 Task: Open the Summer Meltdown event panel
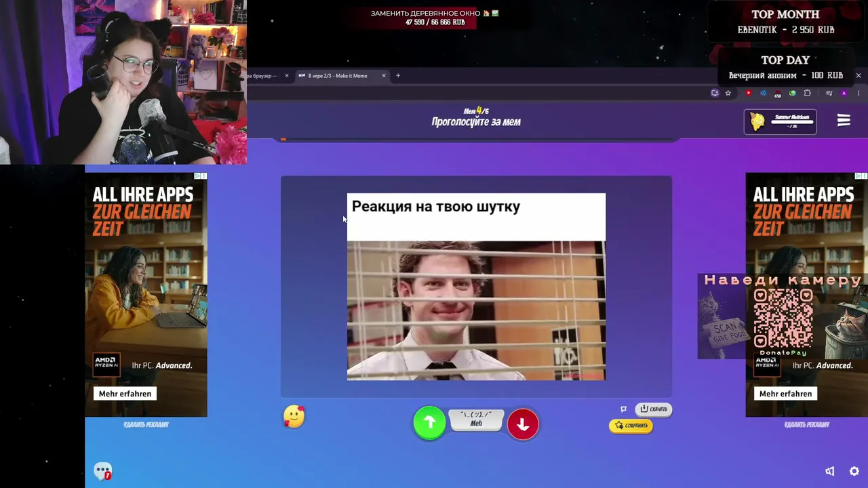click(x=781, y=121)
